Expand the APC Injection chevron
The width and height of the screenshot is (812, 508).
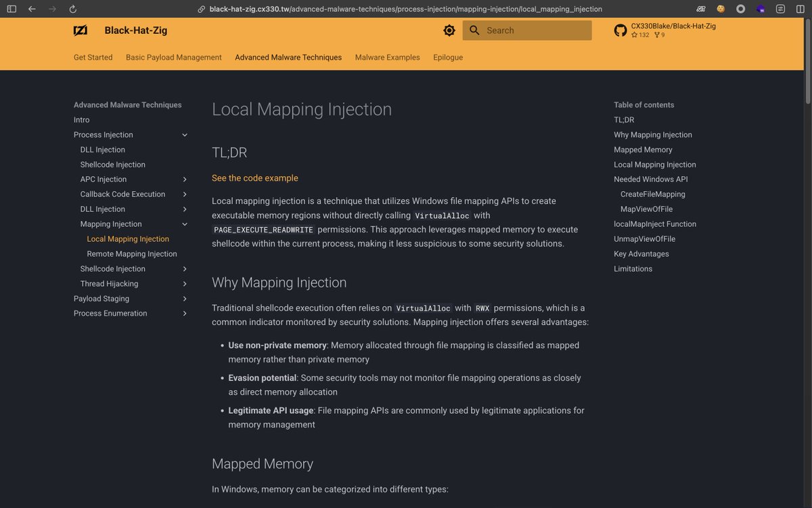point(185,179)
